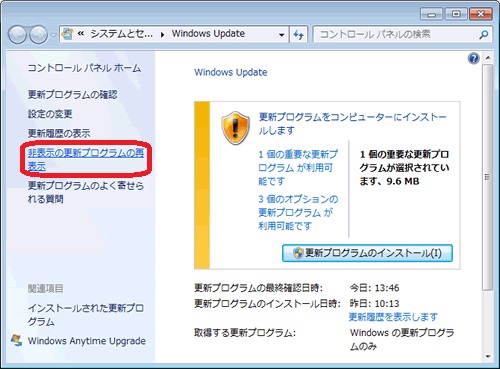Click the Back navigation arrow button
The image size is (500, 369).
pyautogui.click(x=17, y=35)
